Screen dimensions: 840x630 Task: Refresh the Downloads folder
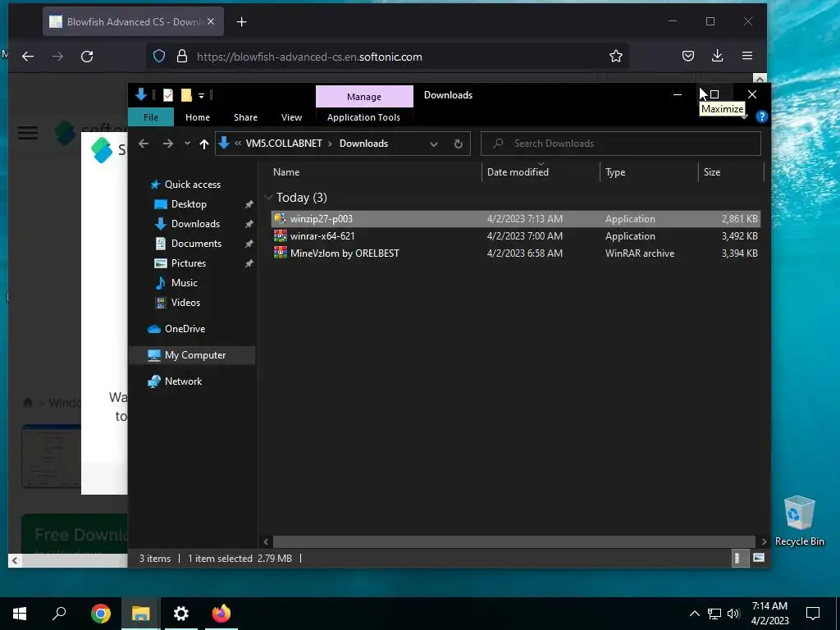tap(458, 144)
